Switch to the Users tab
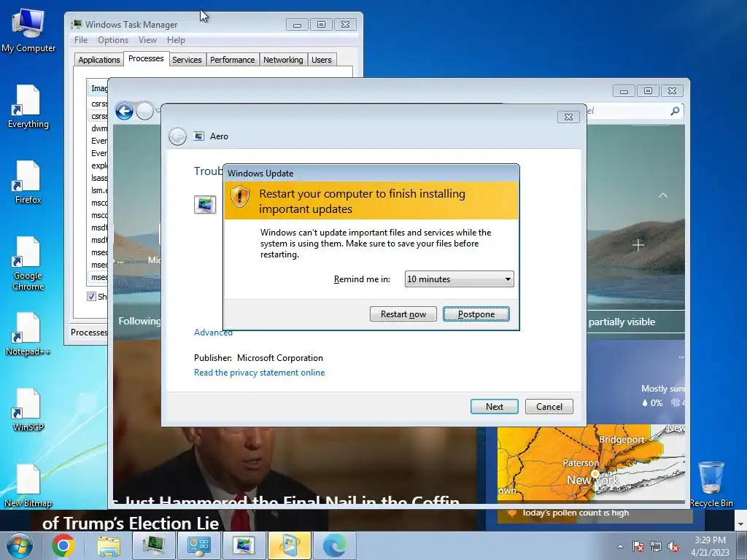This screenshot has height=560, width=747. 322,60
